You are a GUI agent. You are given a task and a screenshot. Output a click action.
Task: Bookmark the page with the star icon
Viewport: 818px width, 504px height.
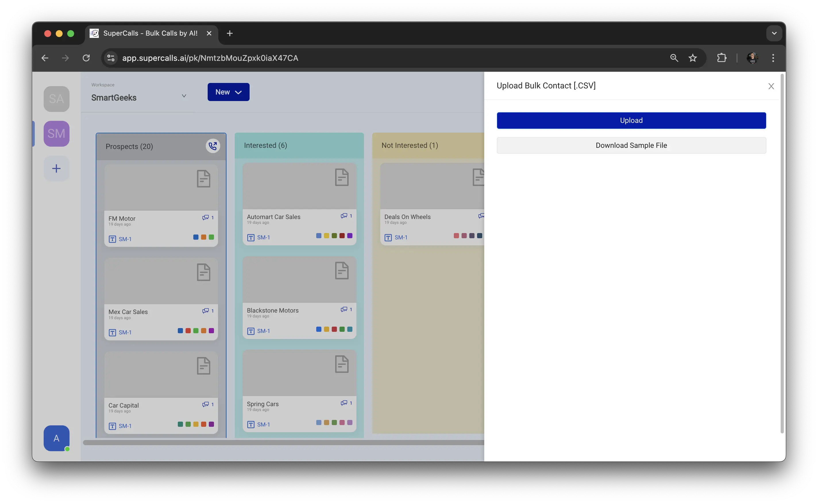point(692,58)
